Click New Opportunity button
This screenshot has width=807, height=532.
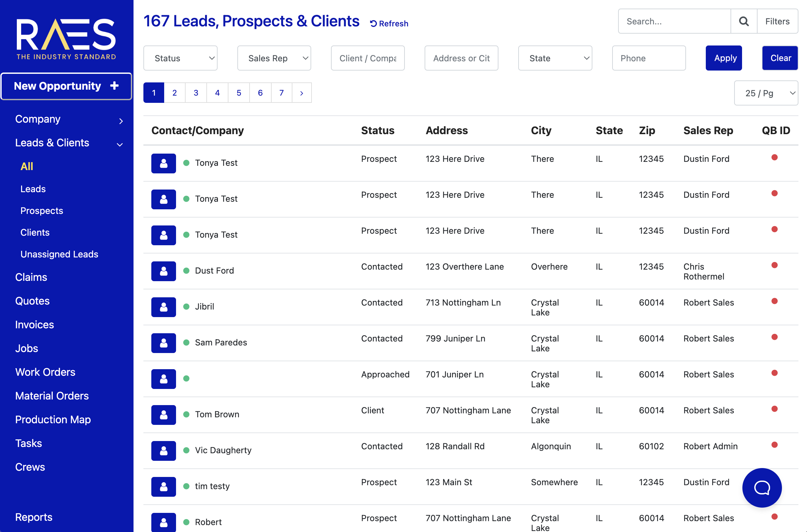point(66,86)
